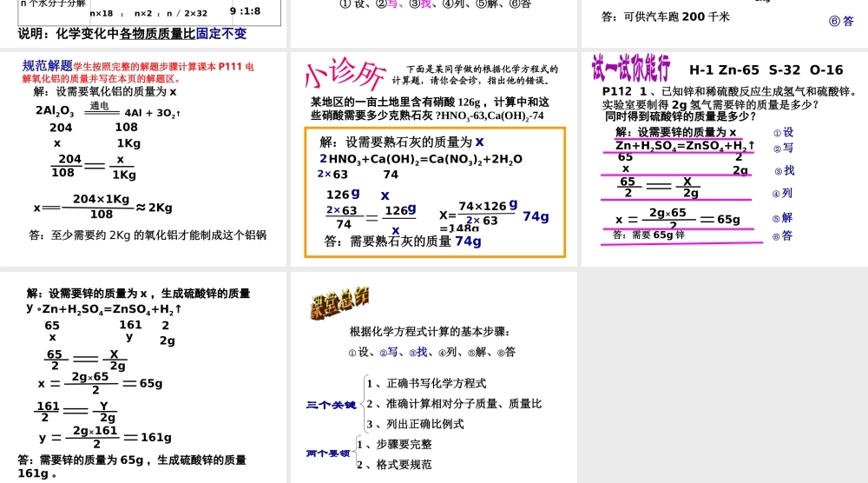868x483 pixels.
Task: Open the 试一试你能行 slide thumbnail
Action: click(725, 159)
